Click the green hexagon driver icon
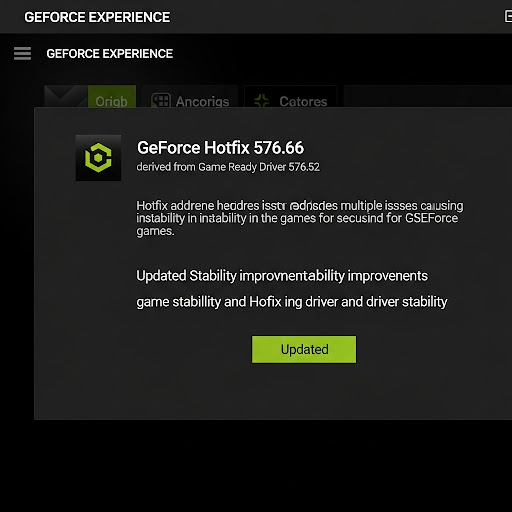The height and width of the screenshot is (512, 512). (x=98, y=158)
